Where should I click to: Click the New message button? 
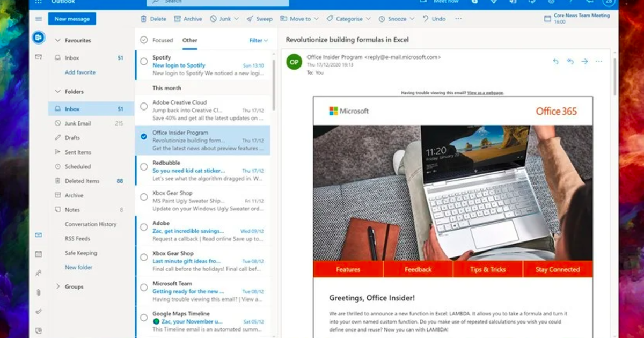pyautogui.click(x=71, y=18)
